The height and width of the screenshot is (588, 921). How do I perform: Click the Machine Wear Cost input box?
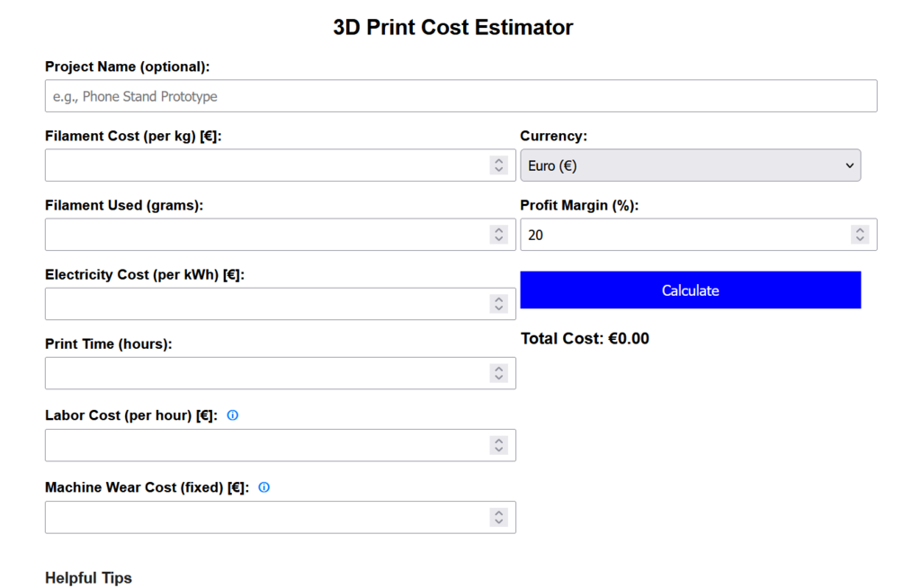coord(266,517)
